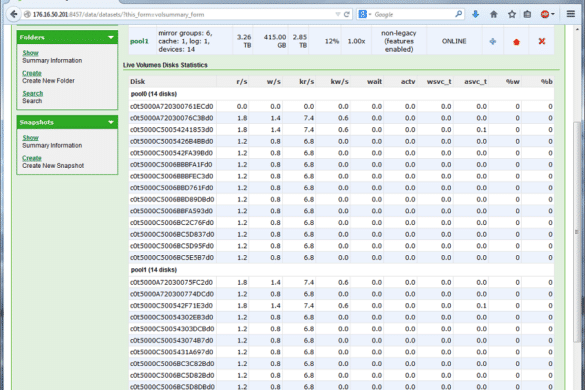This screenshot has width=585, height=390.
Task: Click the Folders Show link
Action: point(31,53)
